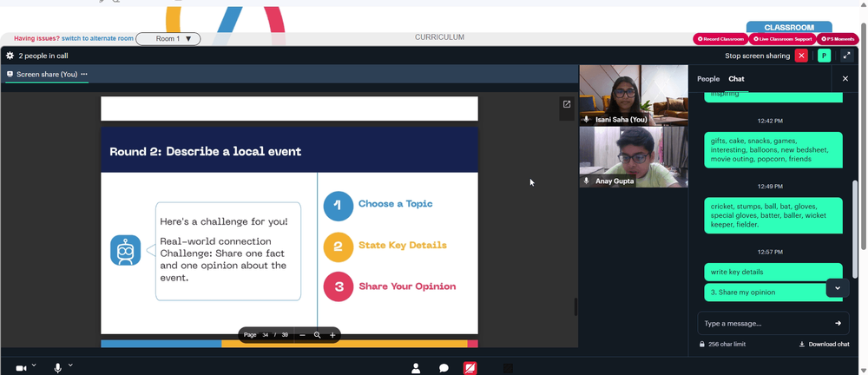This screenshot has width=868, height=375.
Task: Pop out the shared screen
Action: (x=567, y=104)
